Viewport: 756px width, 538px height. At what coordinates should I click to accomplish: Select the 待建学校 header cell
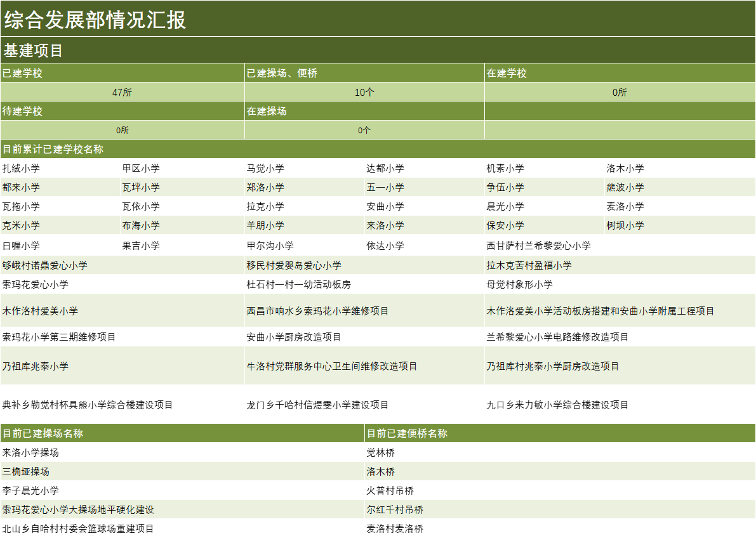point(123,111)
